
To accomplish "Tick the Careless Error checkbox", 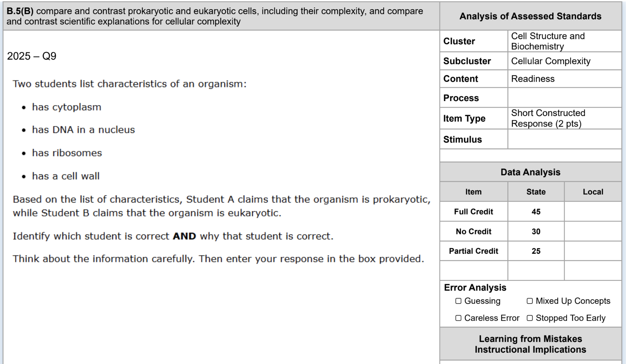I will coord(458,318).
